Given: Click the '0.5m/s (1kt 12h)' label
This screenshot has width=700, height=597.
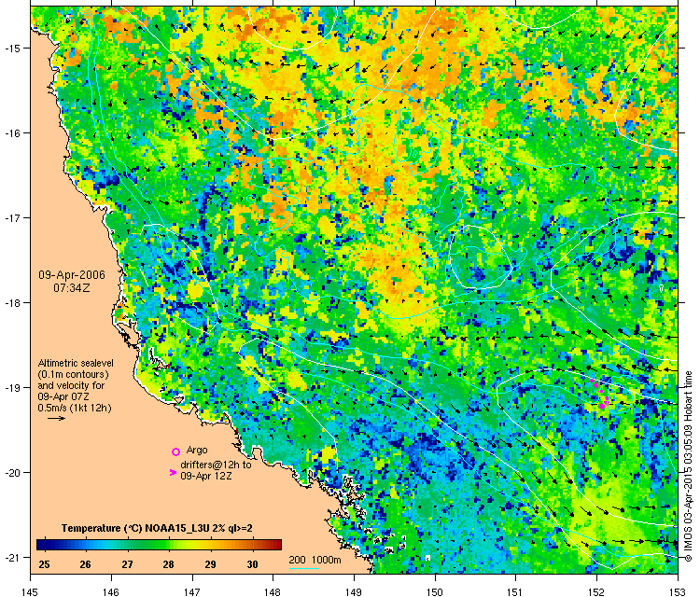Looking at the screenshot, I should 75,408.
